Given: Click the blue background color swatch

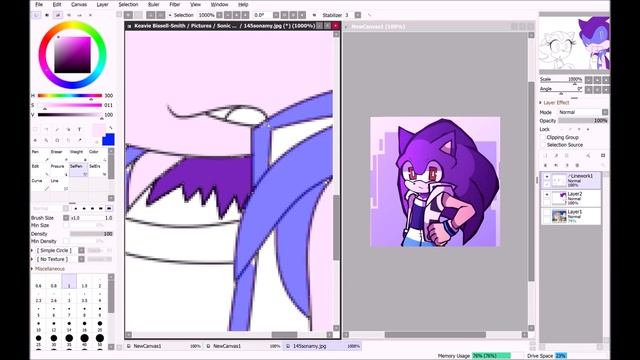Looking at the screenshot, I should pyautogui.click(x=108, y=140).
